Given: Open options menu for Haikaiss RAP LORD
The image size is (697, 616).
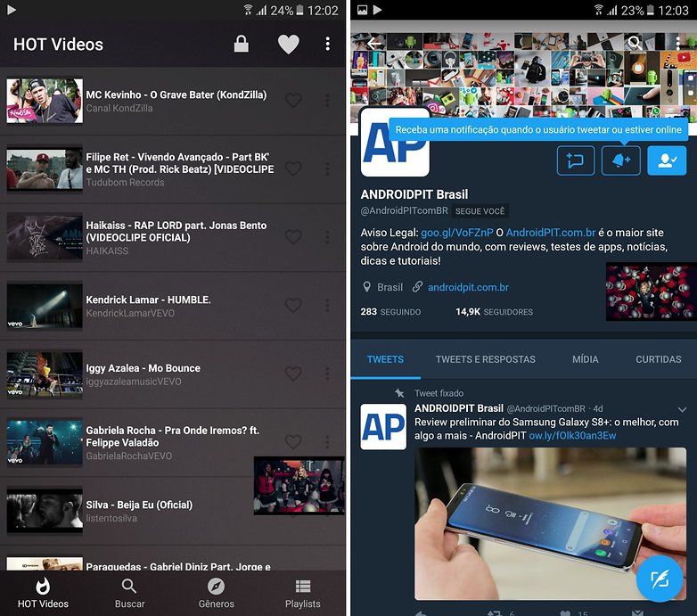Looking at the screenshot, I should [328, 237].
